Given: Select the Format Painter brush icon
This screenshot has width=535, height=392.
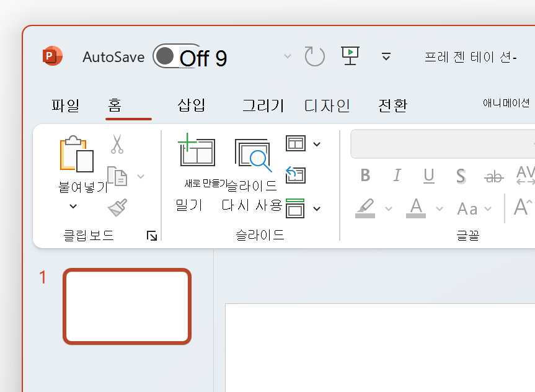Looking at the screenshot, I should (x=117, y=207).
